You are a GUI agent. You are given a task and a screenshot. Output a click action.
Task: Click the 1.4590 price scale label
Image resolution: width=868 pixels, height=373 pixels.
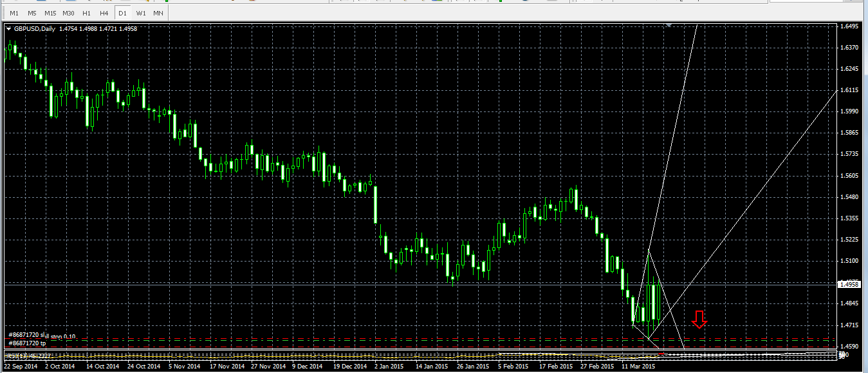click(x=849, y=346)
